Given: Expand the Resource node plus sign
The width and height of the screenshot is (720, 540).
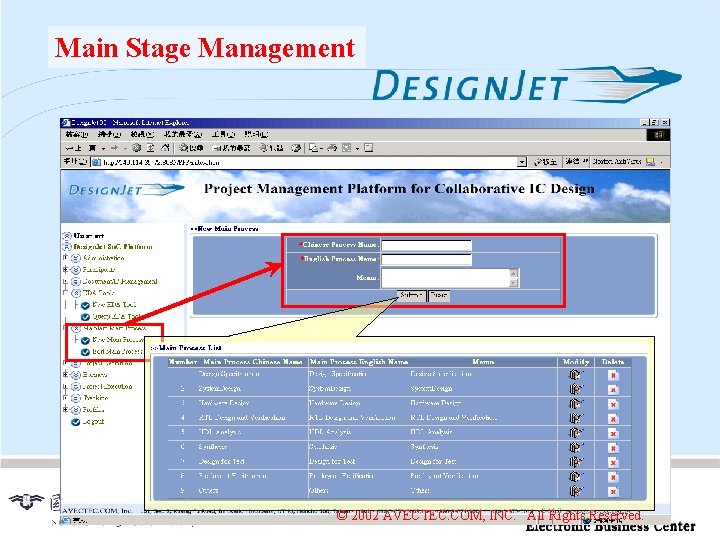Looking at the screenshot, I should (x=66, y=374).
